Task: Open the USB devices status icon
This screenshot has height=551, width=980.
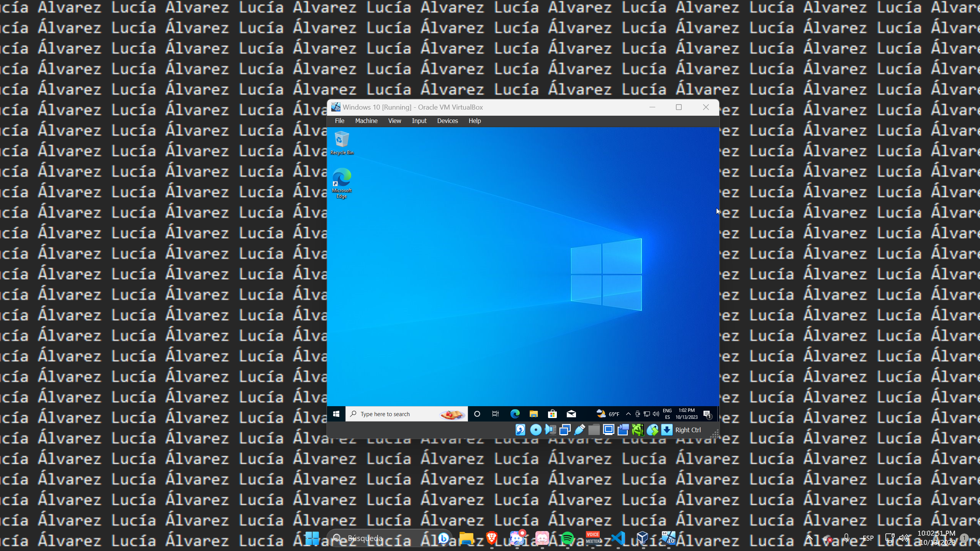Action: tap(579, 430)
